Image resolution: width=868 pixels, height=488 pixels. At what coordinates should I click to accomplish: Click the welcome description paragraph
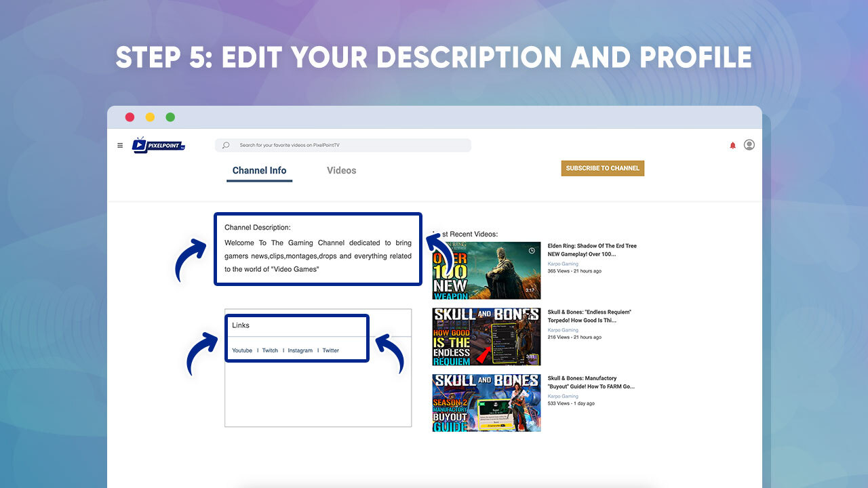(x=317, y=256)
